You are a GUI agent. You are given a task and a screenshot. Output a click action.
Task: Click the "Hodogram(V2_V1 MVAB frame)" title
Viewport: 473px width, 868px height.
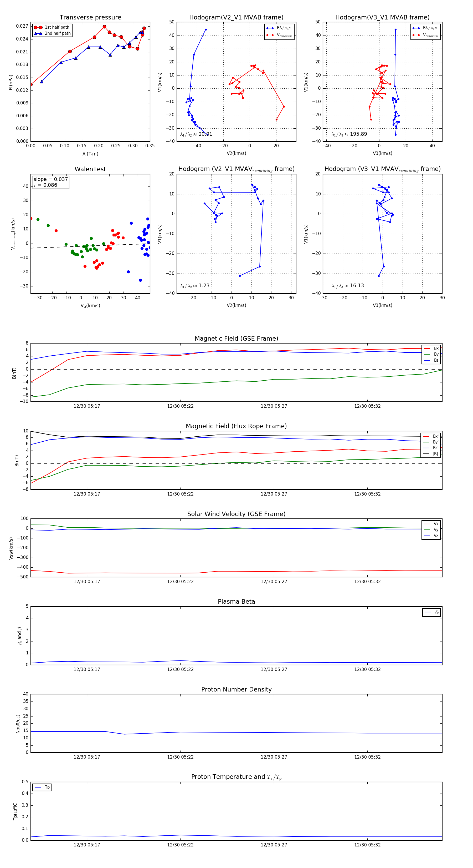236,18
